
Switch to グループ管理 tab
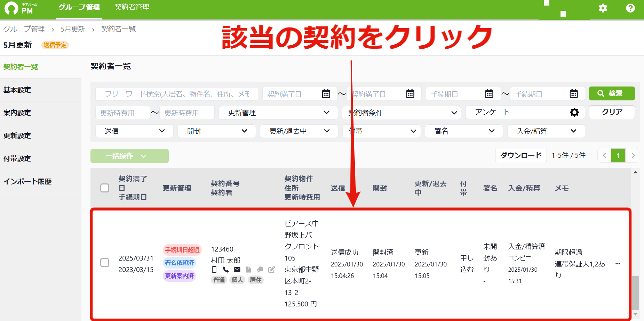[79, 7]
